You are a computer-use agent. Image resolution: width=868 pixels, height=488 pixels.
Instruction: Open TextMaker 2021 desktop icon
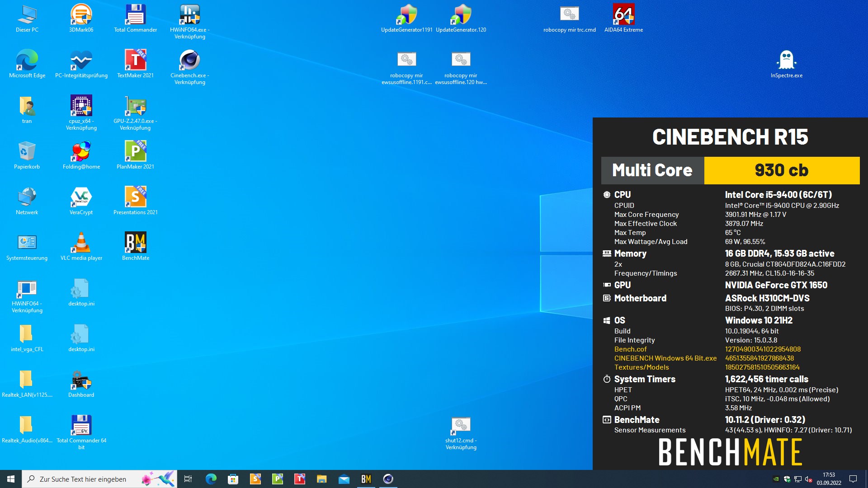[x=136, y=64]
